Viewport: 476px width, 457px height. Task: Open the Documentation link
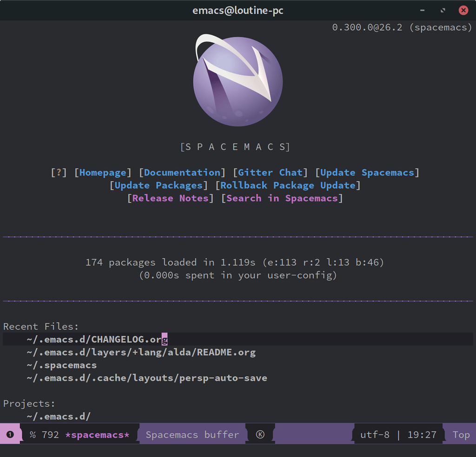[x=182, y=172]
